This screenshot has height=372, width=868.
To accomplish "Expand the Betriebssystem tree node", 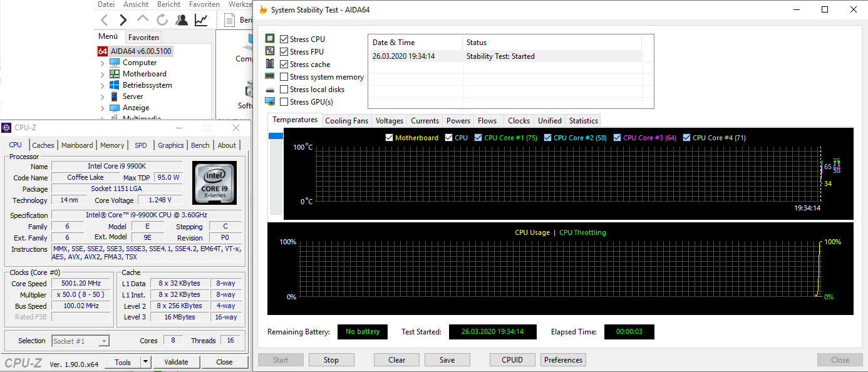I will [x=103, y=85].
